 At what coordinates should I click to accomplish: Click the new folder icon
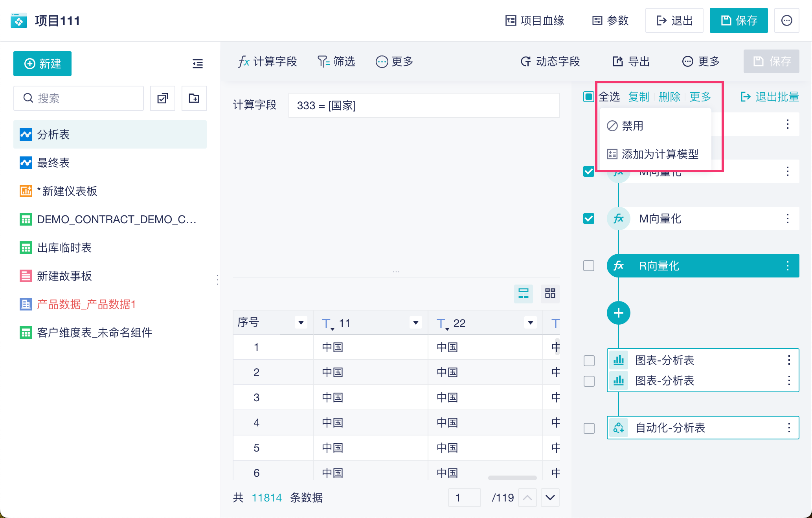(194, 98)
